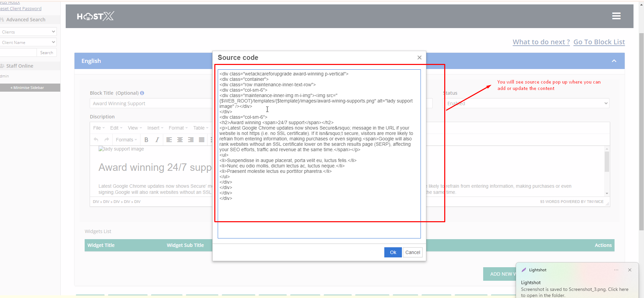Follow the Go To Block List link
644x298 pixels.
599,42
